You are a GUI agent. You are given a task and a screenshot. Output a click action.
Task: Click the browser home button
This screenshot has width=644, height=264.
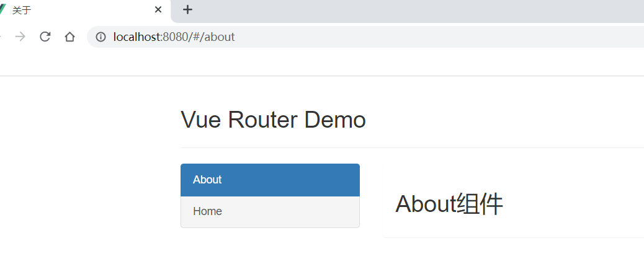pyautogui.click(x=69, y=37)
